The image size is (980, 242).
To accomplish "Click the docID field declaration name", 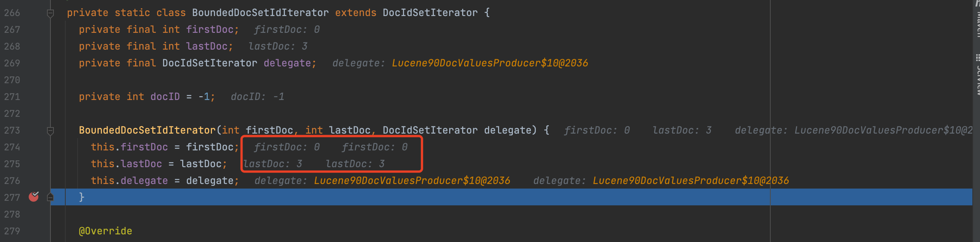I will [165, 97].
